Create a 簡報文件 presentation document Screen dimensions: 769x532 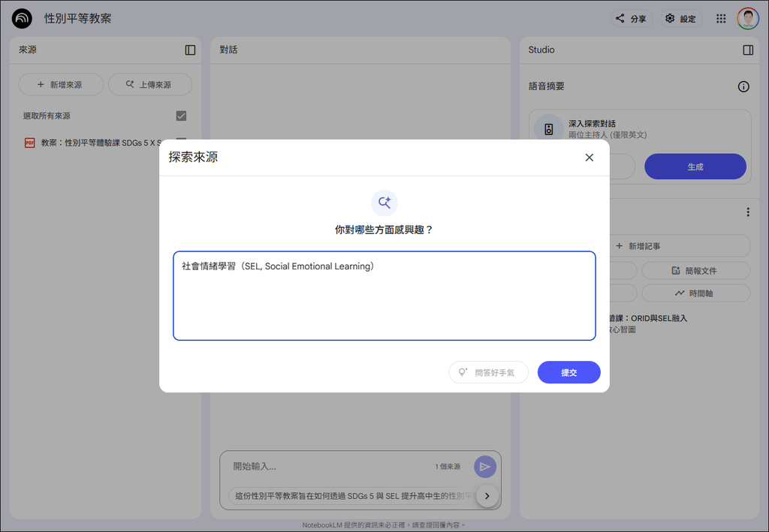(x=695, y=269)
